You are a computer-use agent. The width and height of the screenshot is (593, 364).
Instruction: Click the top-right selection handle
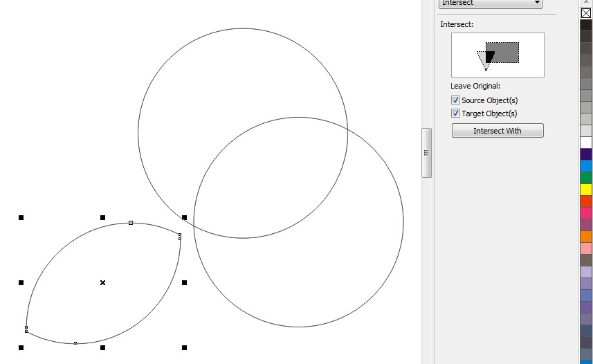184,217
